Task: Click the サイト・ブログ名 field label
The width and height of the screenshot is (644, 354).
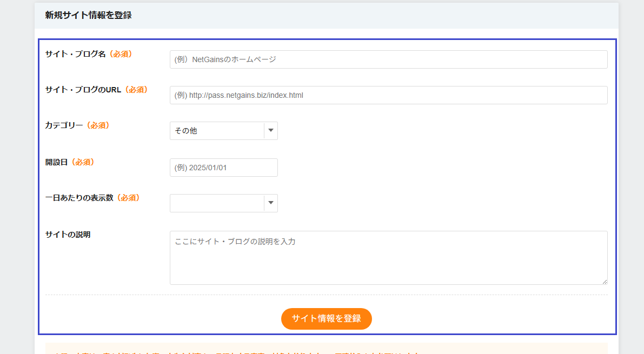Action: click(x=76, y=54)
